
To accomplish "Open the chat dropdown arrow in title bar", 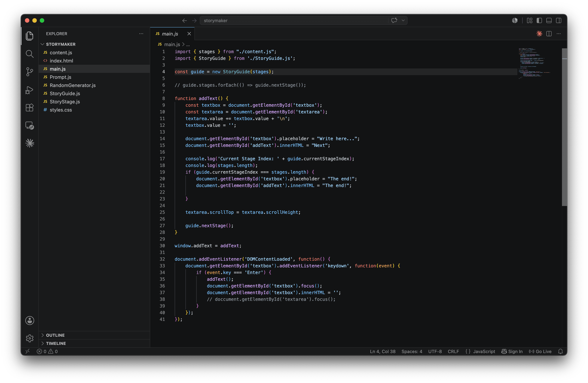I will tap(403, 20).
